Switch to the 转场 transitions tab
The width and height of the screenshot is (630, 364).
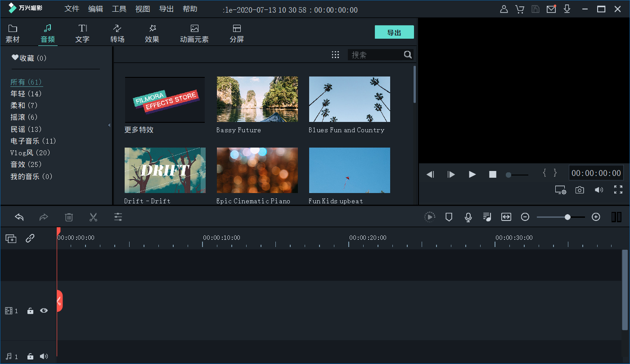117,33
